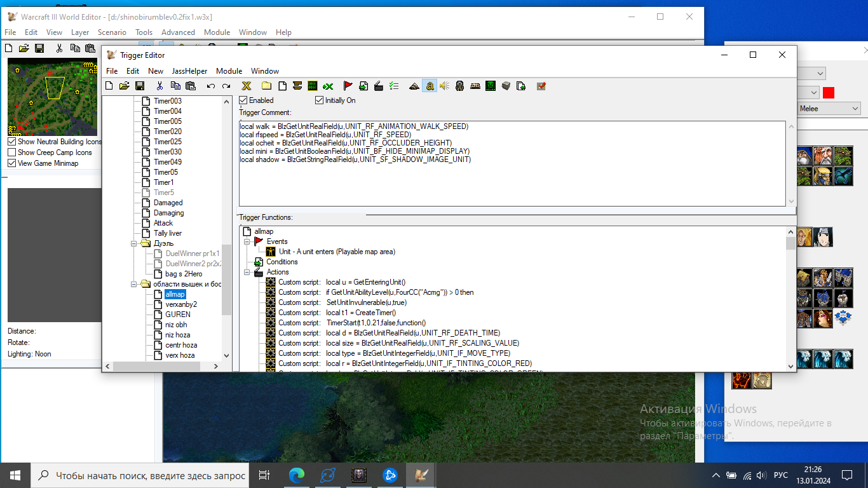Click the green custom script icon
Viewport: 868px width, 488px height.
tap(313, 86)
